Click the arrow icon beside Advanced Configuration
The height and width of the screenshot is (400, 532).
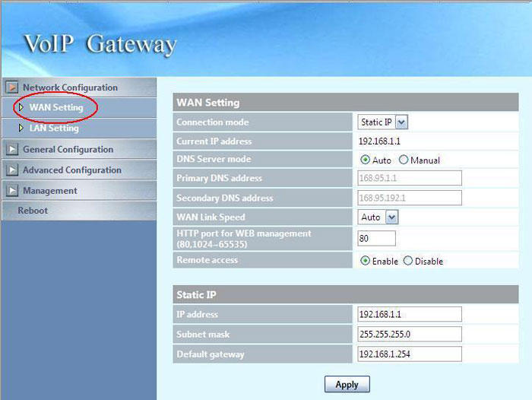(x=11, y=170)
